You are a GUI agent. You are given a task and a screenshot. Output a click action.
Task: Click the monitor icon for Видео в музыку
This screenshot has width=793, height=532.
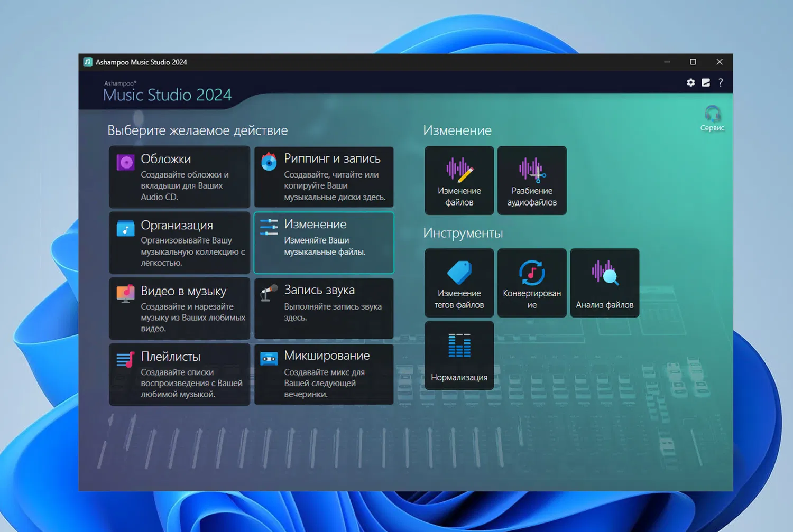tap(126, 294)
